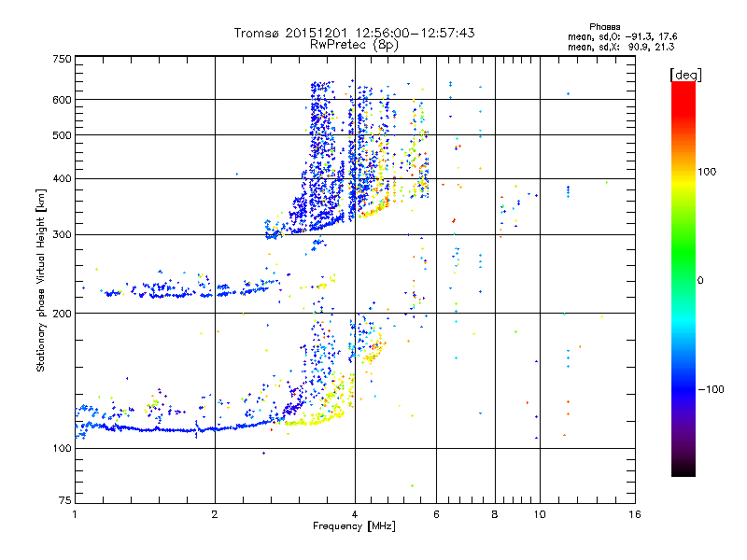Click the "Phases" heading
747x560 pixels.
point(604,27)
